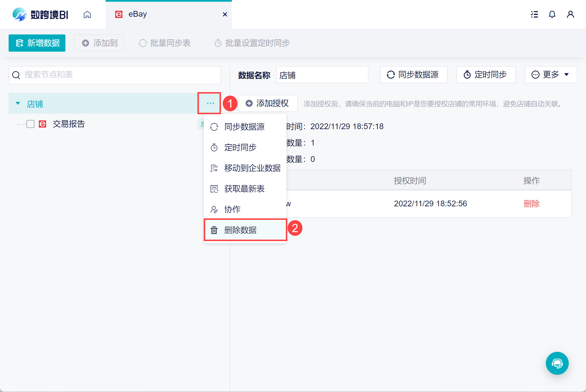Select 删除数据 from the context menu
The image size is (586, 392).
[240, 230]
